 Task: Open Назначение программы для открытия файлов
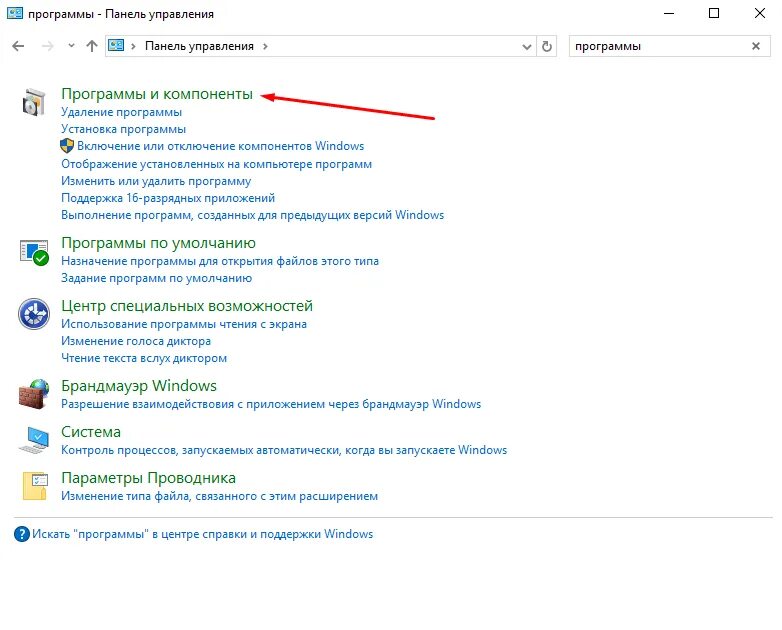220,261
